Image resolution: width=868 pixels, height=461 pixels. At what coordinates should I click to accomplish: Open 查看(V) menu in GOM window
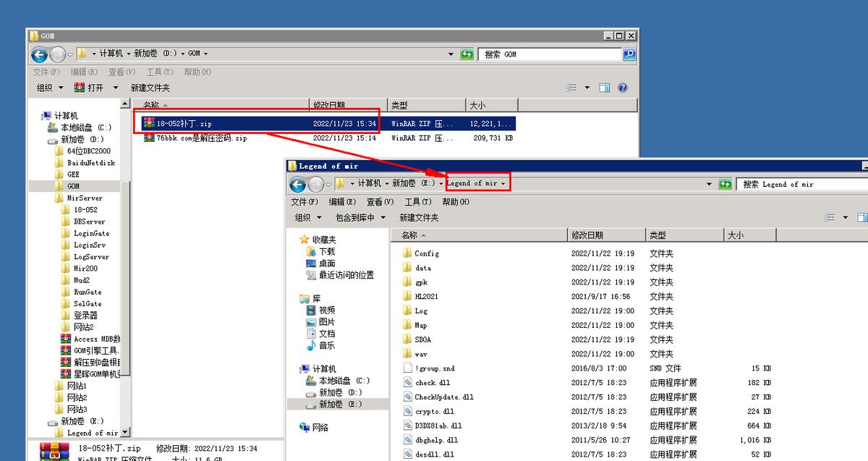click(x=122, y=72)
